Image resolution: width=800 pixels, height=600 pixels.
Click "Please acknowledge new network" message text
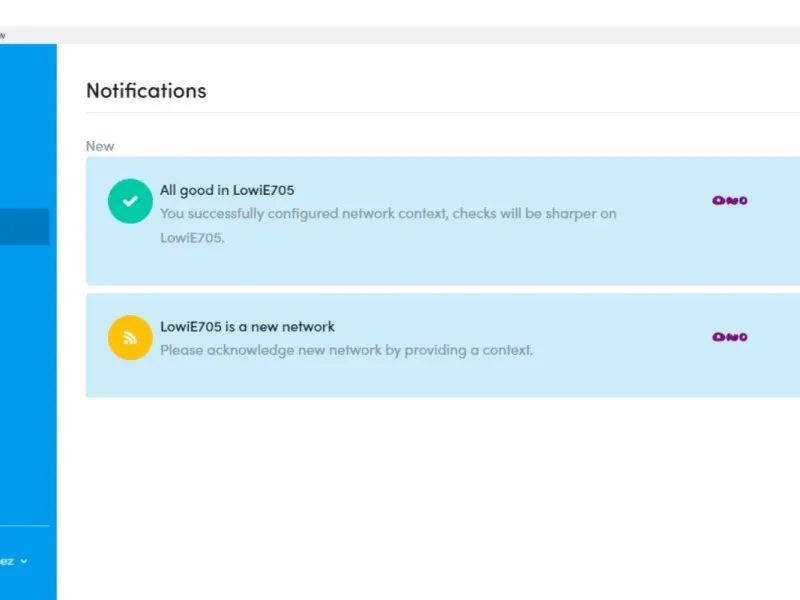pos(346,350)
